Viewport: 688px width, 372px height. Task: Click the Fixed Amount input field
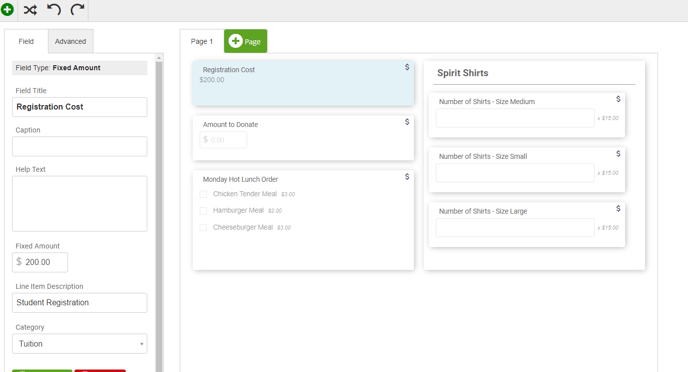pyautogui.click(x=40, y=262)
